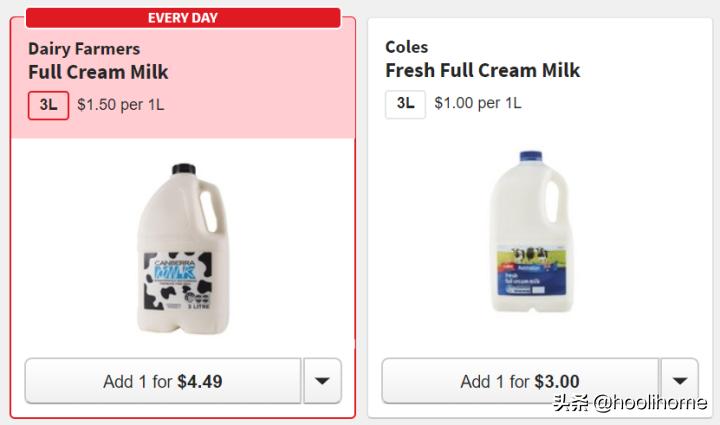Click the black cap on Dairy Farmers bottle

[183, 169]
